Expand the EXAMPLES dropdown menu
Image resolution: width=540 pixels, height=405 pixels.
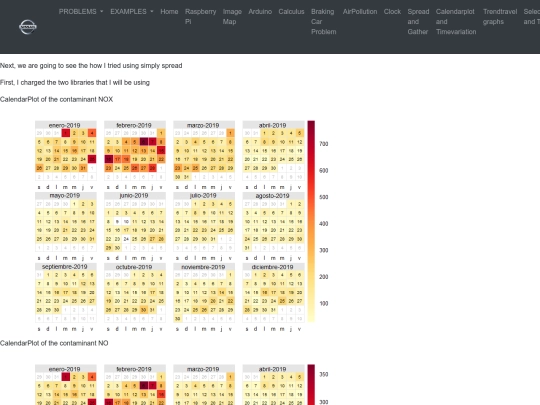132,12
